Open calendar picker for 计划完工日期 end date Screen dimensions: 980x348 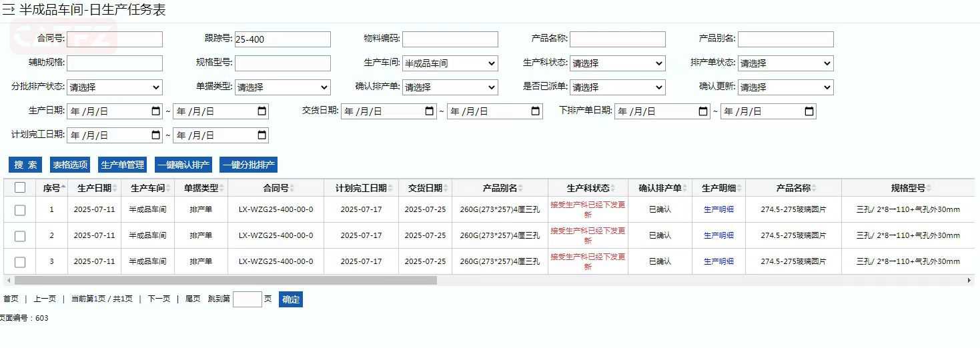[x=262, y=135]
